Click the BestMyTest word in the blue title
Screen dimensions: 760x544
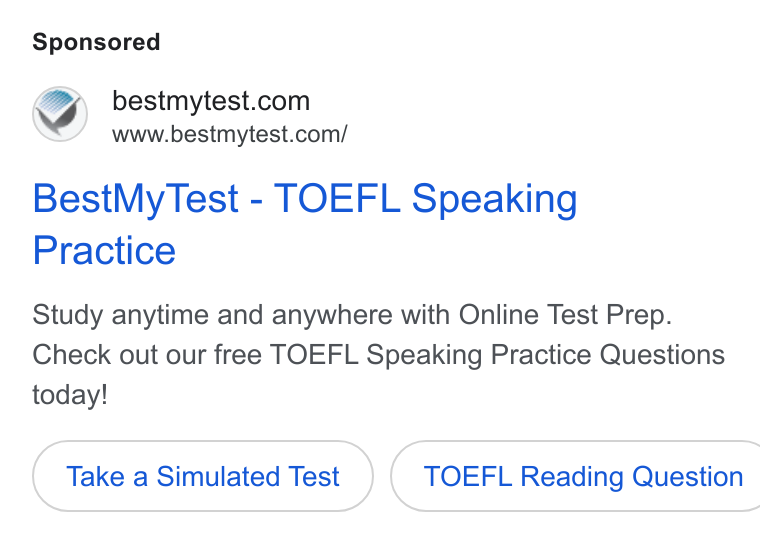click(x=136, y=199)
